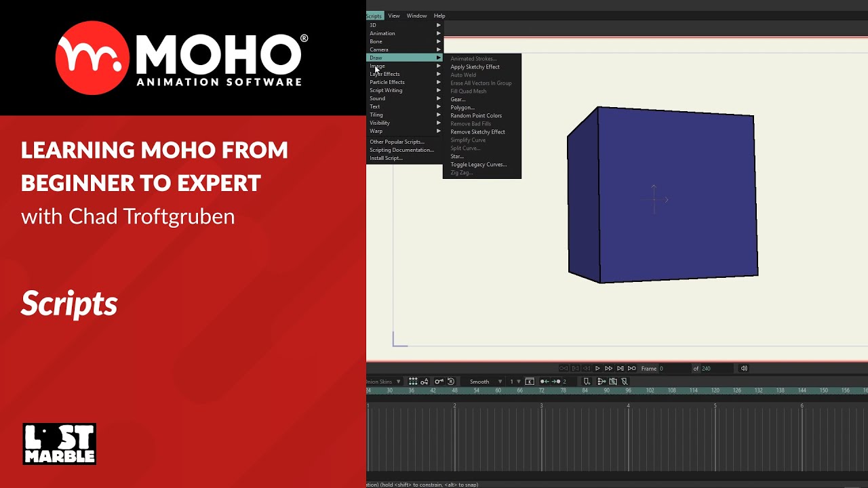Open the View menu
Viewport: 868px width, 488px height.
(x=394, y=16)
